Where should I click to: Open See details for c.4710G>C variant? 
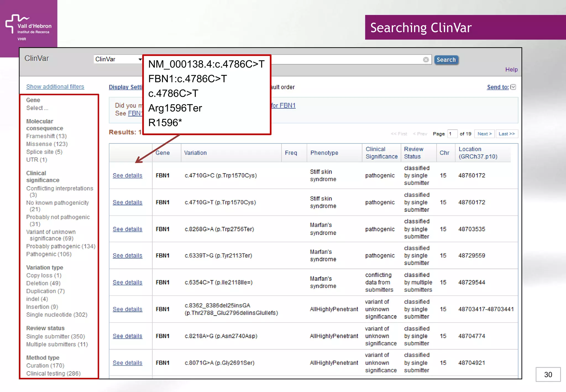click(127, 176)
